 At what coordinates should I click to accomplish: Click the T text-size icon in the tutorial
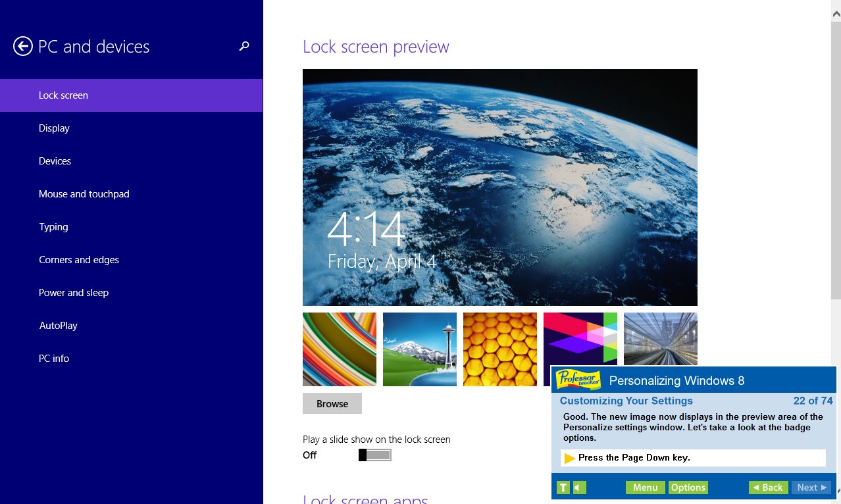pos(563,487)
